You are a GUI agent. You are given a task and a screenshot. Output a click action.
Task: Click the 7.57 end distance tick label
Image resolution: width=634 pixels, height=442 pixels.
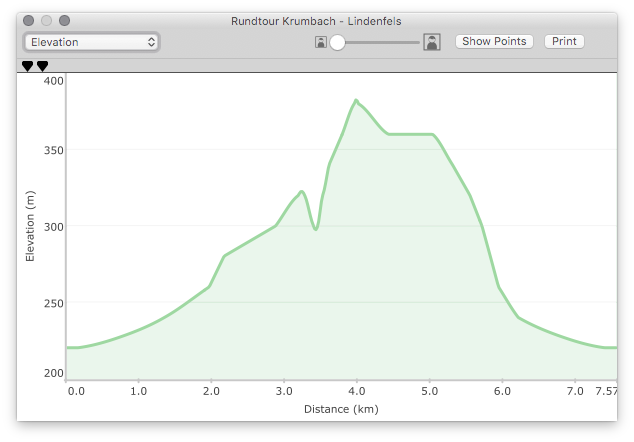(606, 392)
